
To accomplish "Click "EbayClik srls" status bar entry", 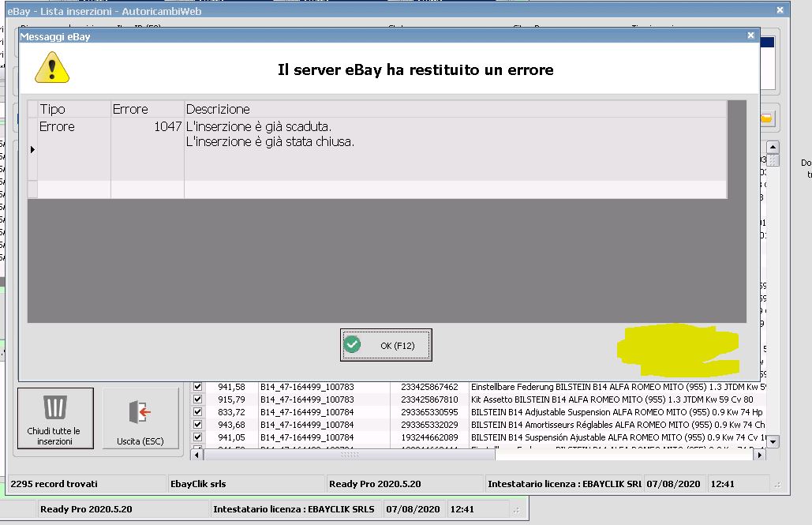I will (x=198, y=483).
